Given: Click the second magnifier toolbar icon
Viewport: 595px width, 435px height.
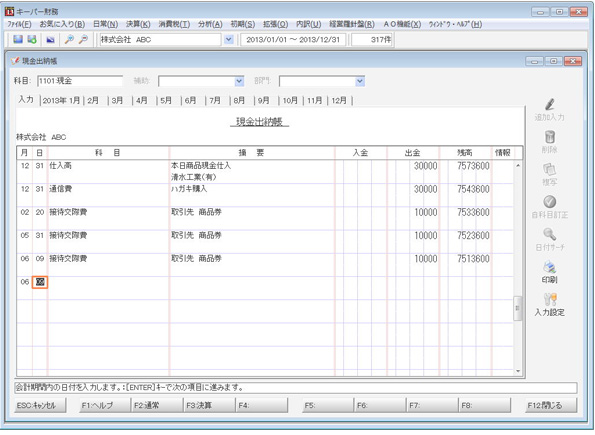Looking at the screenshot, I should click(83, 39).
